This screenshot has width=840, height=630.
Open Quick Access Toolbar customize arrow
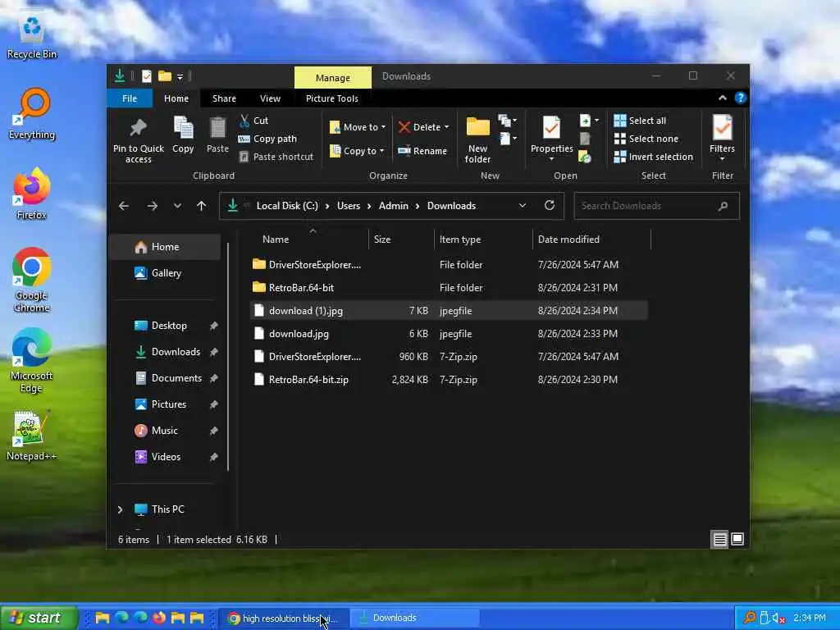pyautogui.click(x=180, y=76)
